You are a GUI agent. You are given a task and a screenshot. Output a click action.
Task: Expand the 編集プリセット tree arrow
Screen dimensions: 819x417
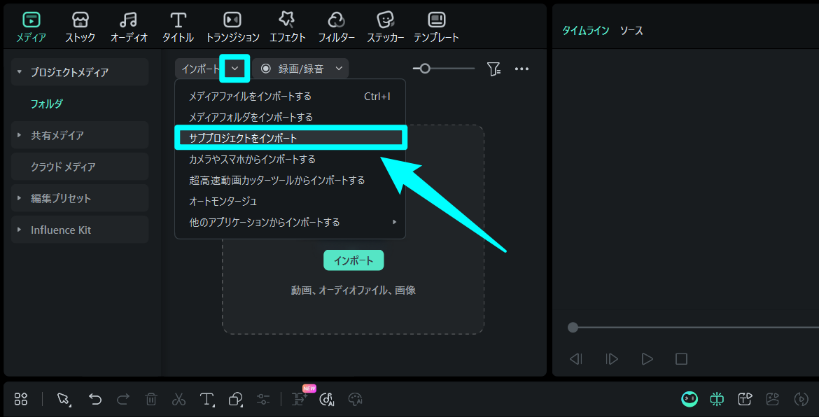(19, 199)
